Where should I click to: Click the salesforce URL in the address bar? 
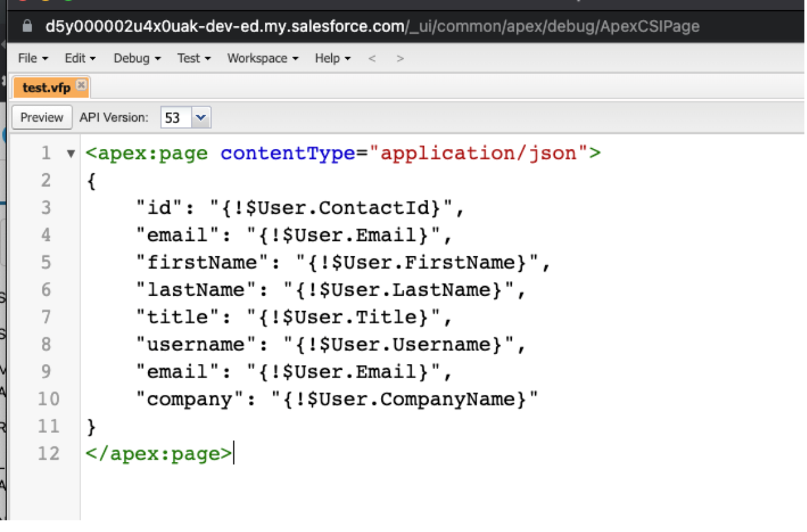coord(372,26)
